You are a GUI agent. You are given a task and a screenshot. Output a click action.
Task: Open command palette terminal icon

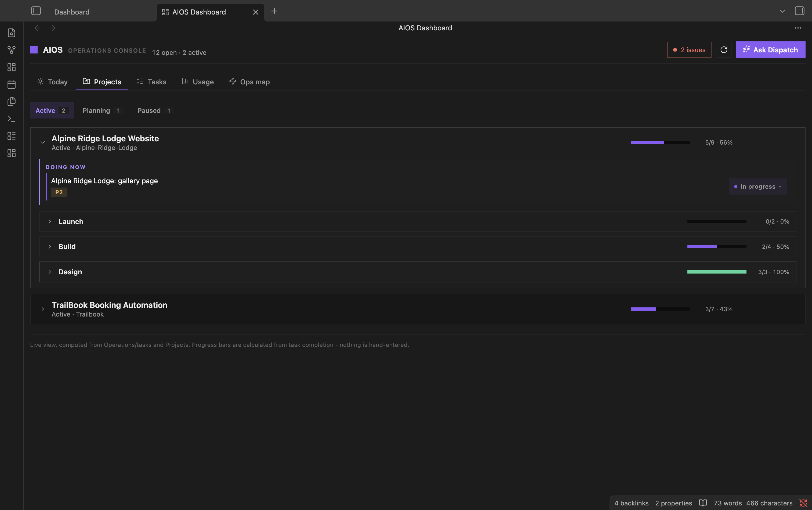(12, 119)
